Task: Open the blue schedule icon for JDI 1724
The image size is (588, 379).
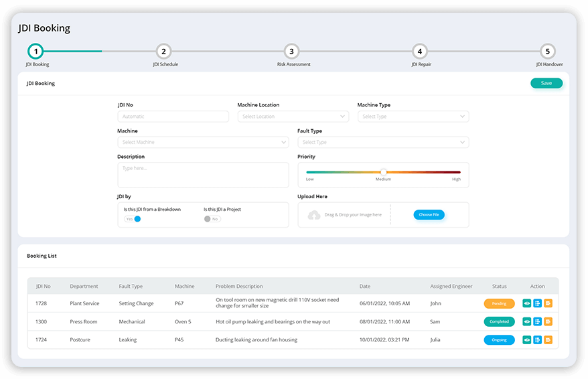Action: [537, 339]
